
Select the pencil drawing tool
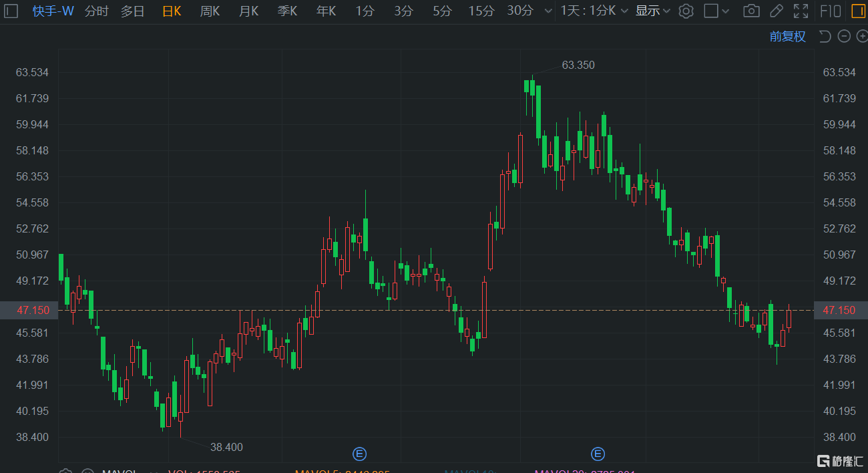tap(776, 11)
